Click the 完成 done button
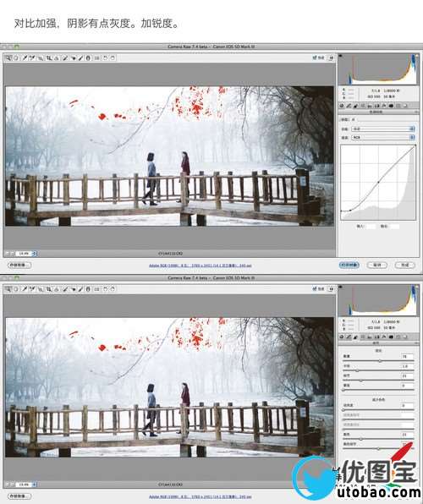 (x=404, y=266)
